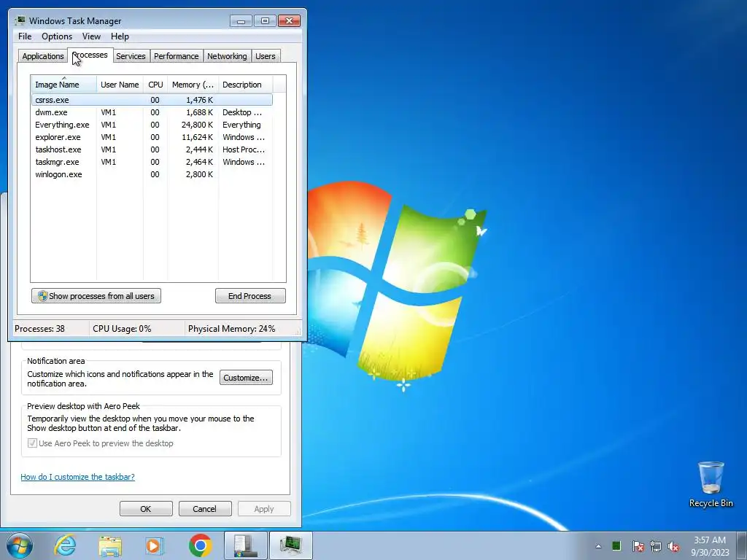The image size is (747, 560).
Task: Click the system clock showing 3:57 AM
Action: tap(710, 545)
